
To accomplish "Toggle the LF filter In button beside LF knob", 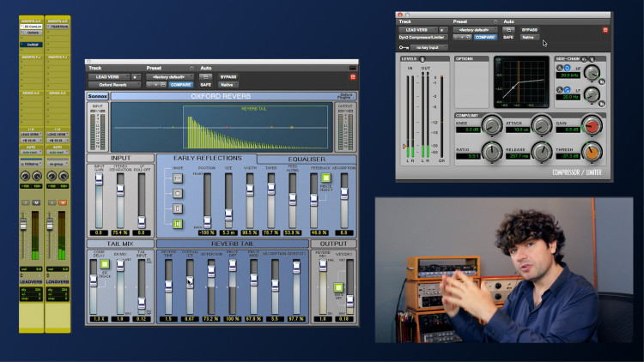I will [602, 104].
